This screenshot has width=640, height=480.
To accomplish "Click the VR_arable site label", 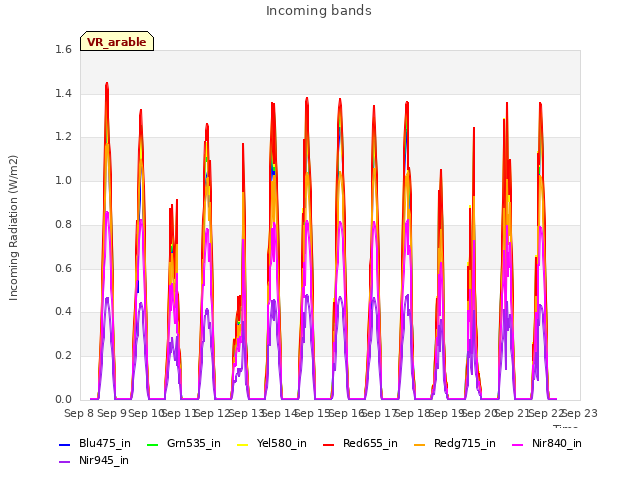I will pyautogui.click(x=117, y=42).
